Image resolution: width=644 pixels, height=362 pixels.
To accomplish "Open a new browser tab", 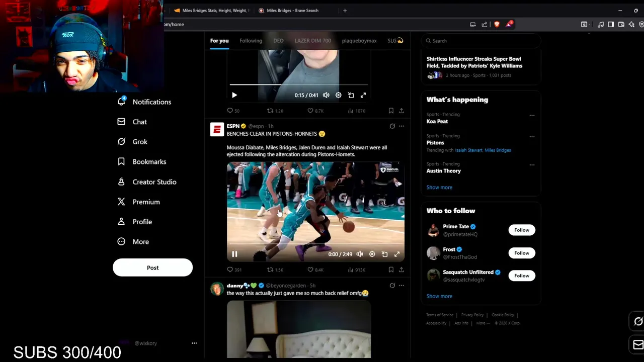I will 345,11.
